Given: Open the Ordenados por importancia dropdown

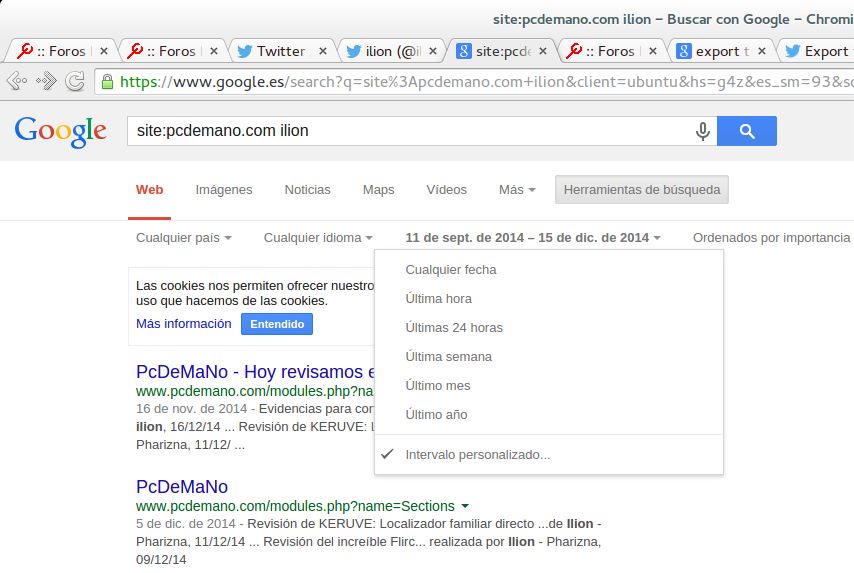Looking at the screenshot, I should tap(772, 237).
